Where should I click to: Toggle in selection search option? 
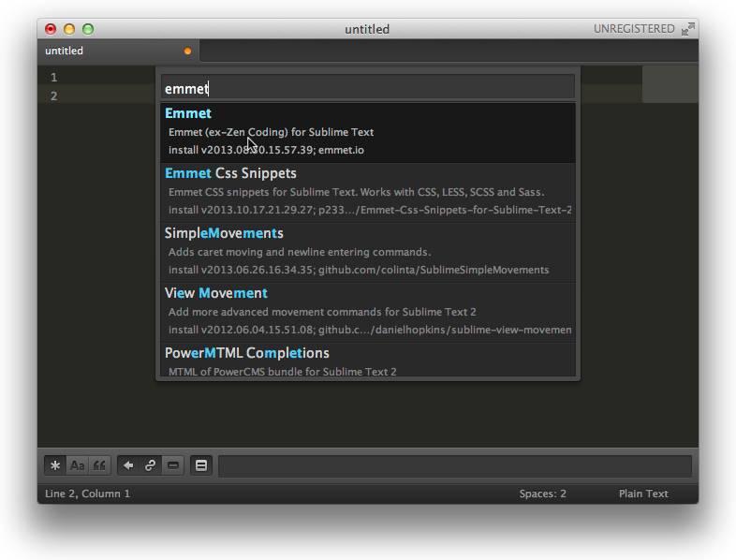tap(172, 465)
